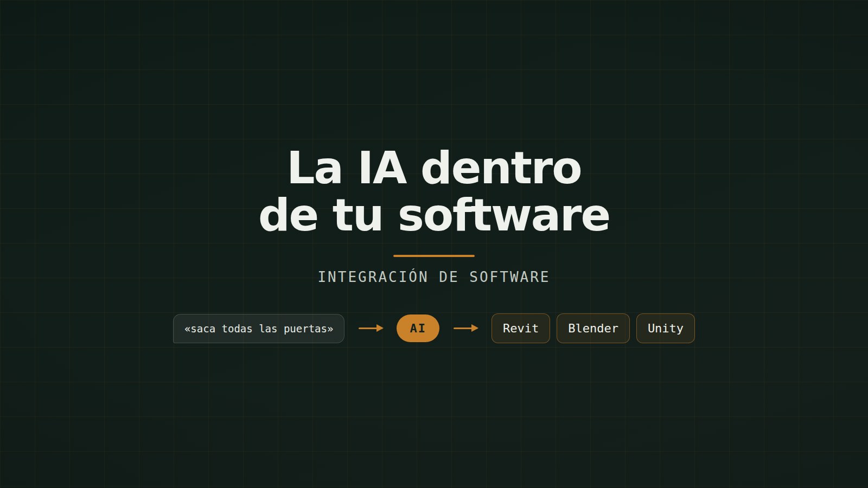Click the «saca todas las puertas» prompt box
The width and height of the screenshot is (868, 488).
259,329
